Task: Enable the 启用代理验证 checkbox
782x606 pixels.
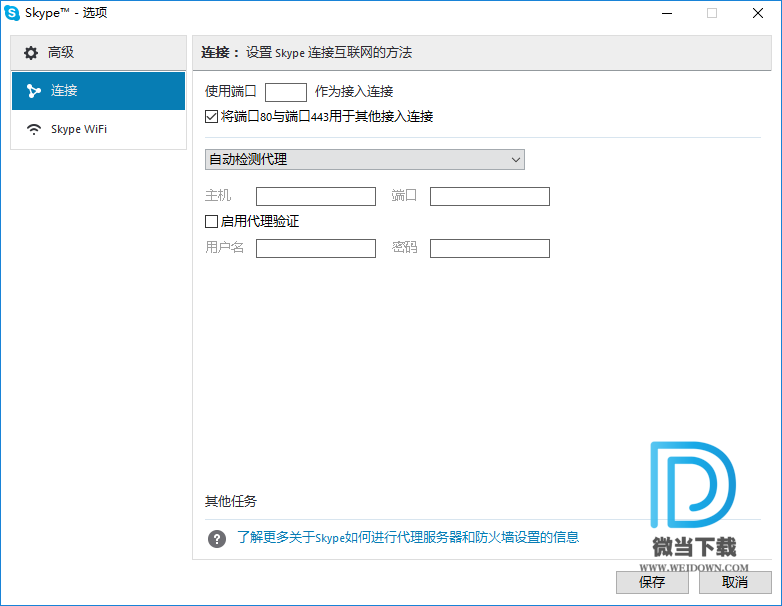Action: tap(211, 221)
